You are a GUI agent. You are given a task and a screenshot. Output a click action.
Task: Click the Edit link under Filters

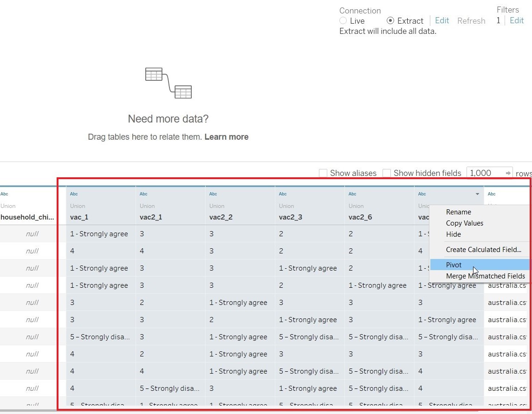[x=517, y=20]
